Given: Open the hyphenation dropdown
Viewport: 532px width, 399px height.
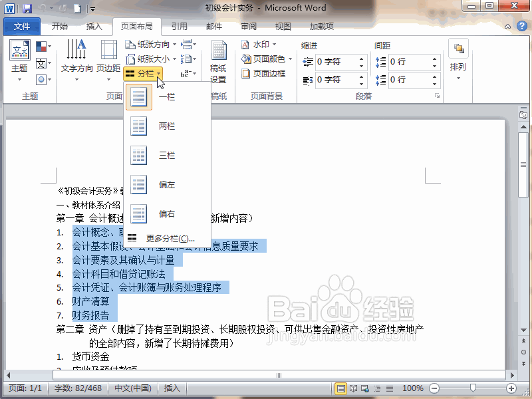Looking at the screenshot, I should [x=188, y=73].
